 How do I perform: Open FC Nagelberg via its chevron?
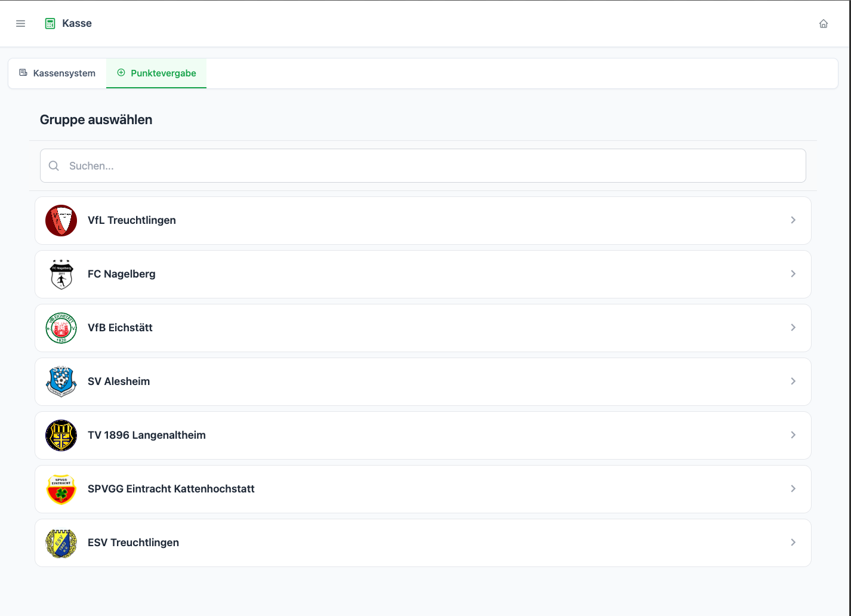coord(793,274)
